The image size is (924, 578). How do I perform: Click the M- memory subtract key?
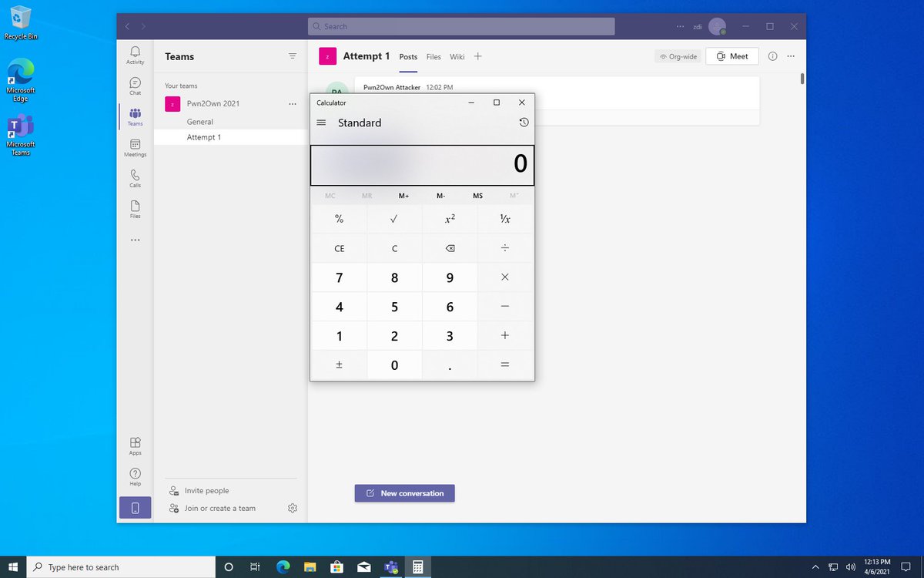tap(440, 196)
